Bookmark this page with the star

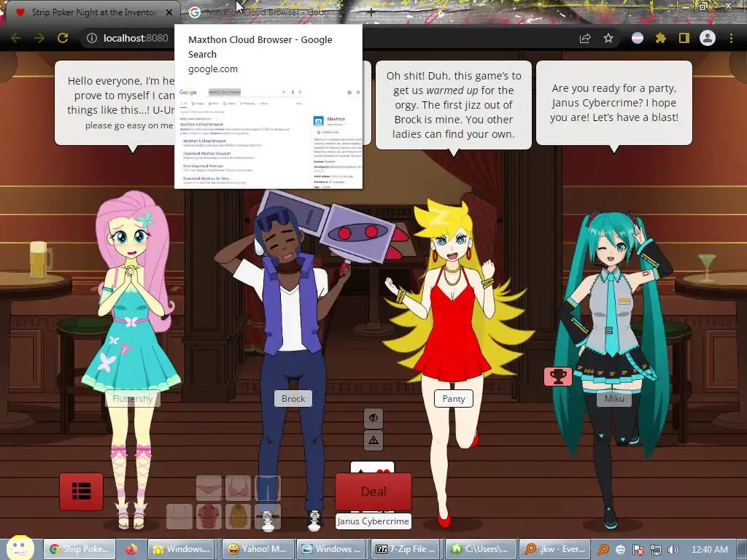(608, 38)
